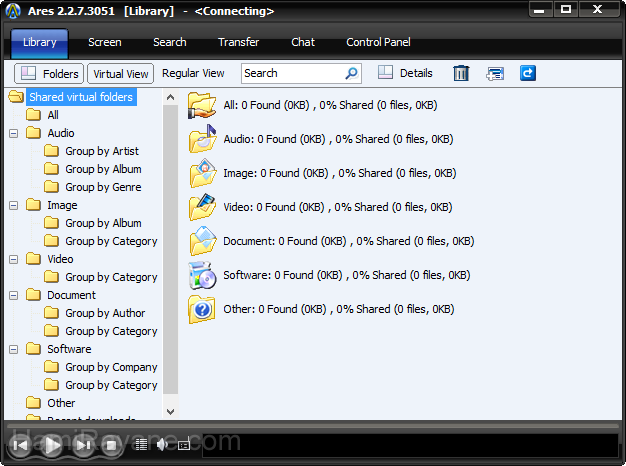The height and width of the screenshot is (466, 626).
Task: Show the playlist via list icon
Action: [141, 444]
